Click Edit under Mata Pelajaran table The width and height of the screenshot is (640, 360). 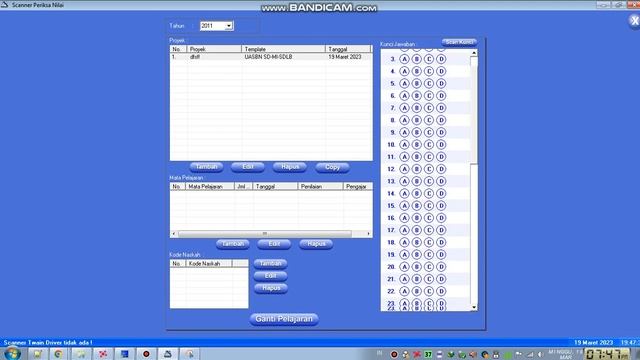point(274,244)
